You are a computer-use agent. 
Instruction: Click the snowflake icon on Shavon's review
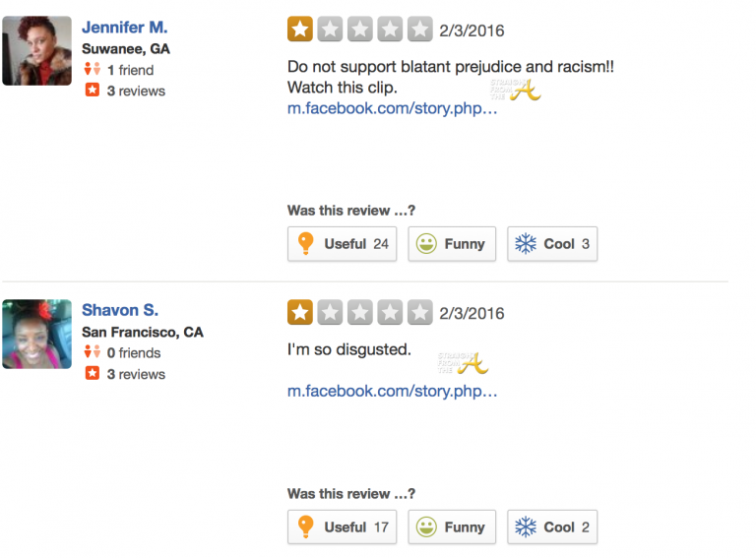pos(526,527)
